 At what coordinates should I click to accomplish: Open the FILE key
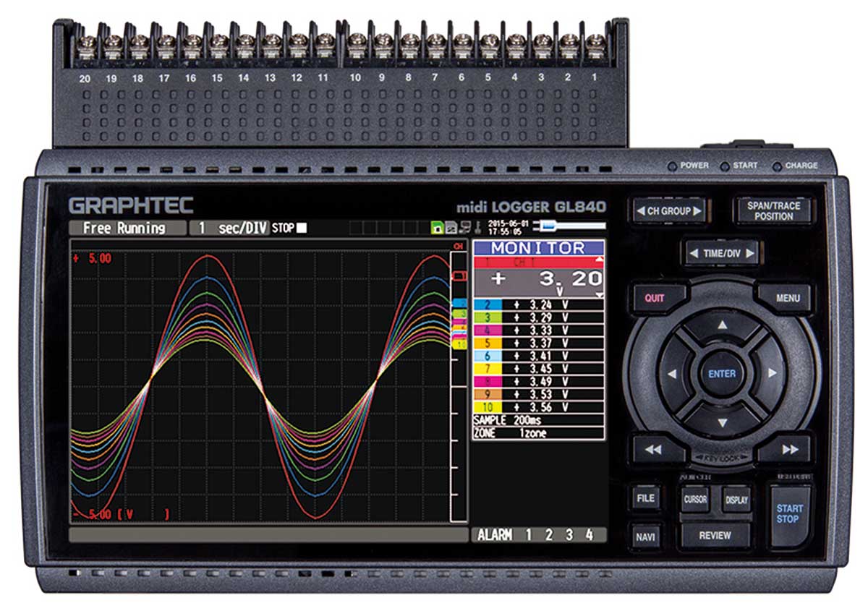pyautogui.click(x=645, y=498)
